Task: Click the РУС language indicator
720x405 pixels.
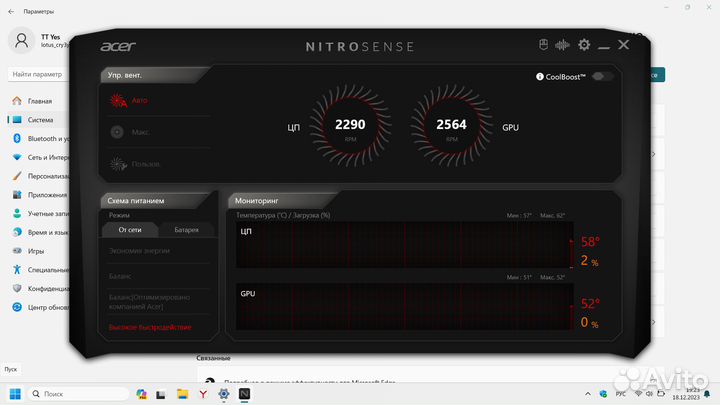Action: pos(620,394)
